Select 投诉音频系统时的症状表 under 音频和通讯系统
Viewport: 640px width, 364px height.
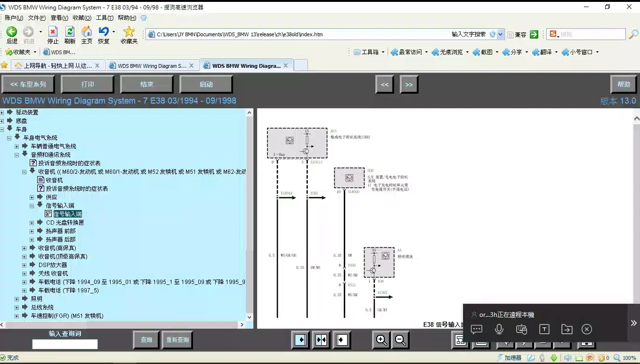(69, 163)
